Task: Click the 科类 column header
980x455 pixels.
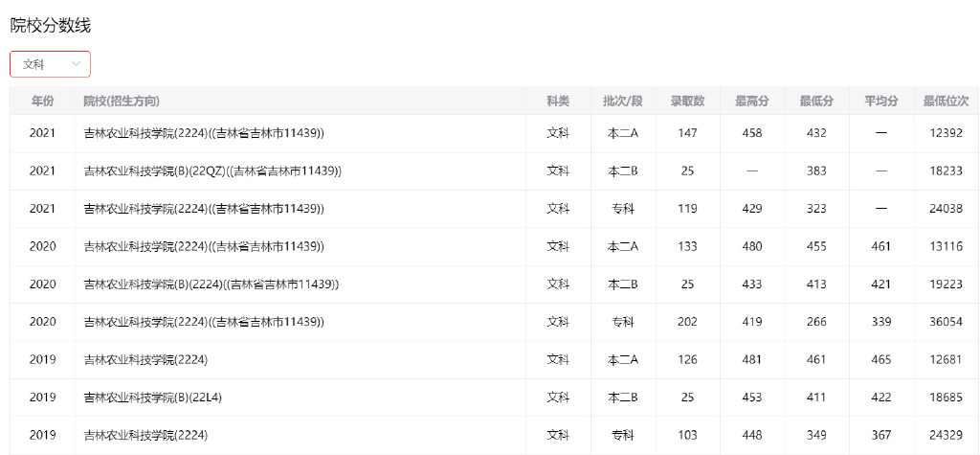Action: pos(558,101)
